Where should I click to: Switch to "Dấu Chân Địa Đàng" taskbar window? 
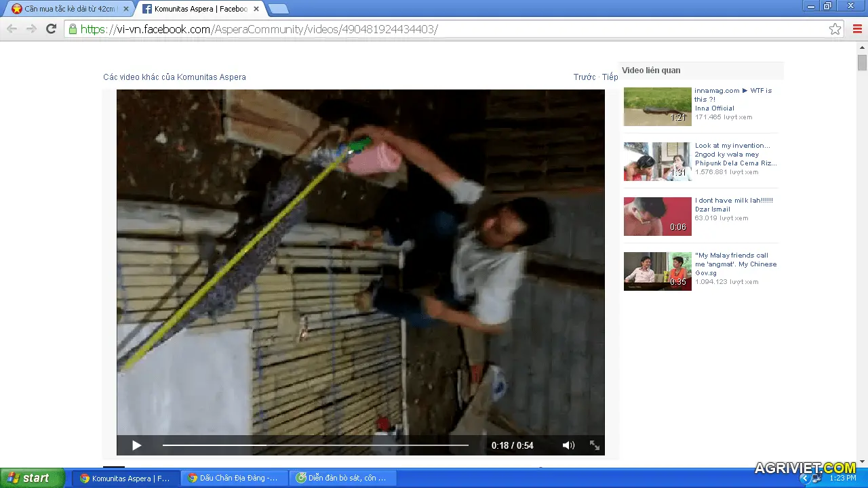234,478
